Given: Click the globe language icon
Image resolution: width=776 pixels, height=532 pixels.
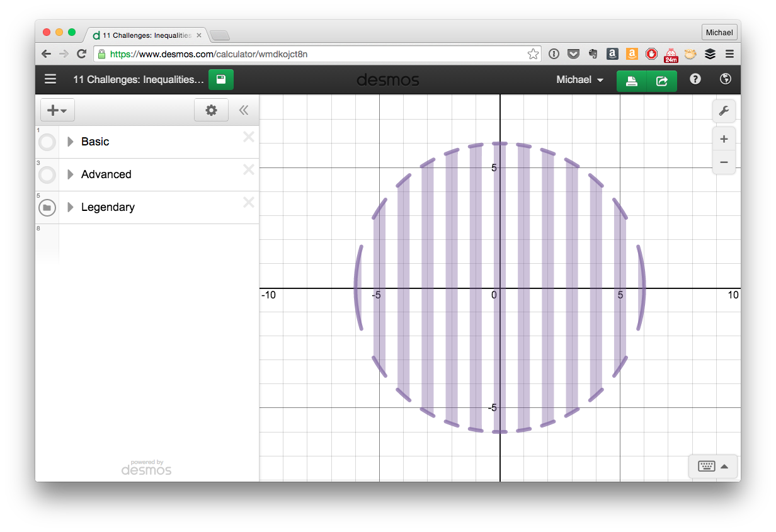Looking at the screenshot, I should coord(725,79).
